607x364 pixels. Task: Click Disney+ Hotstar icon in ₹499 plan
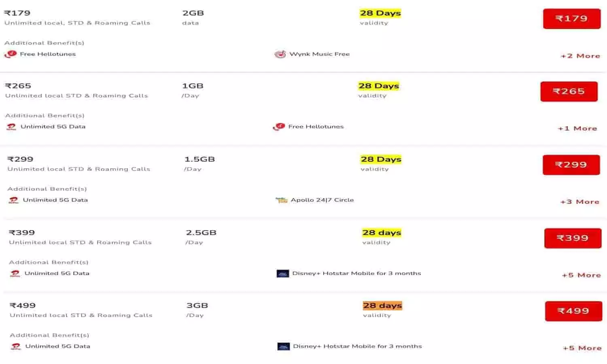284,347
